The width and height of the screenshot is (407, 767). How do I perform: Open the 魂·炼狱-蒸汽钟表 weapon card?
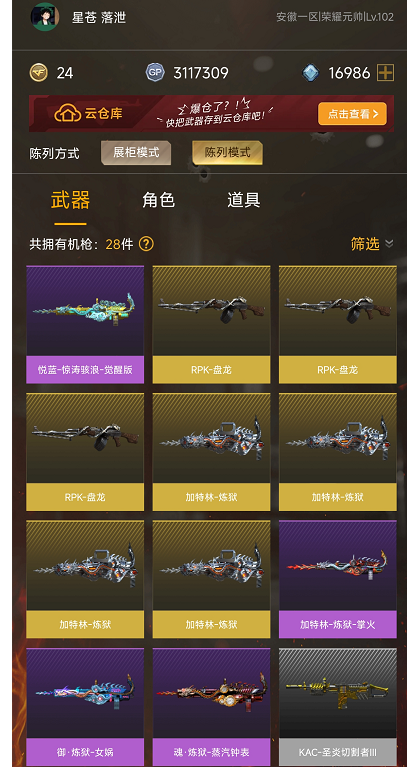(211, 707)
